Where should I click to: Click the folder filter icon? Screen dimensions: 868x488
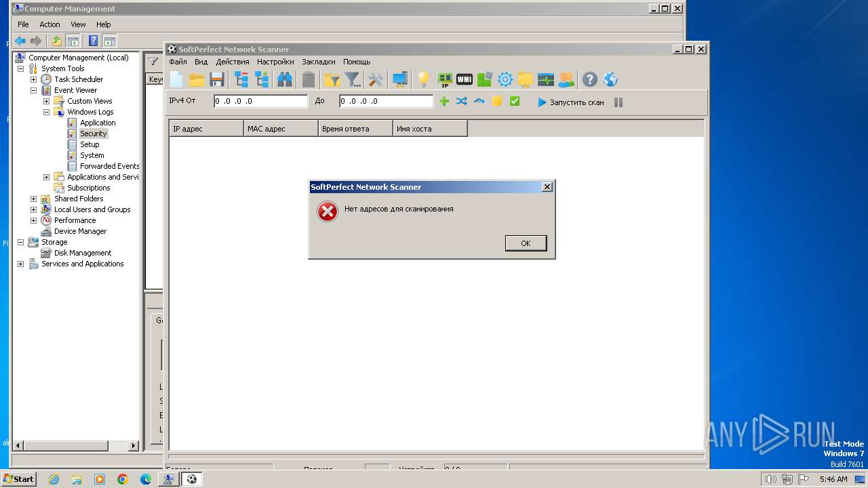tap(332, 80)
